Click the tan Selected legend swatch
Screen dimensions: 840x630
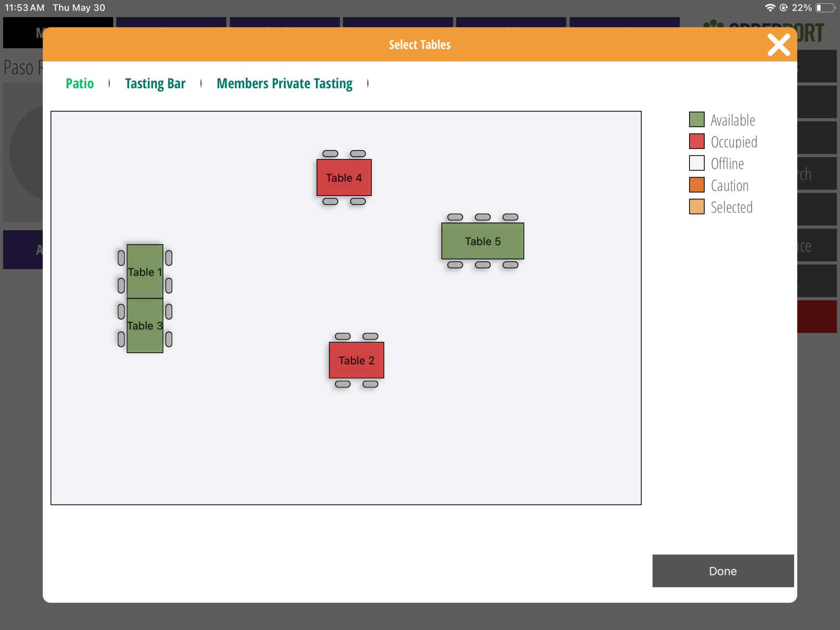[x=696, y=207]
